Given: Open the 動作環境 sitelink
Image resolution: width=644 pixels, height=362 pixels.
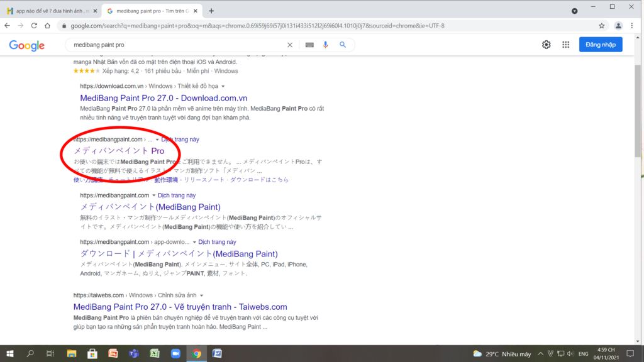Looking at the screenshot, I should 166,180.
